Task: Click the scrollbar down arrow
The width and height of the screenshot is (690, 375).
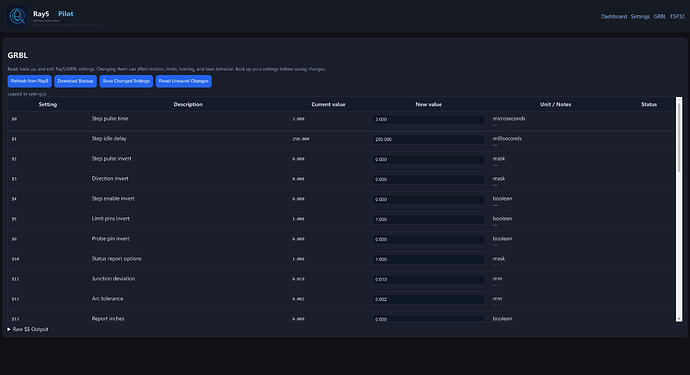Action: 679,319
